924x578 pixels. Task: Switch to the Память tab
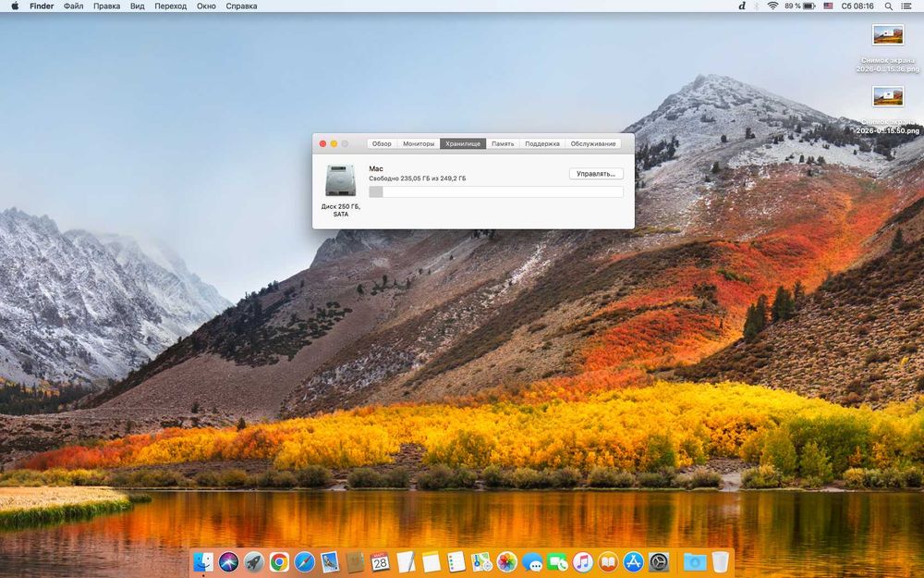click(503, 144)
